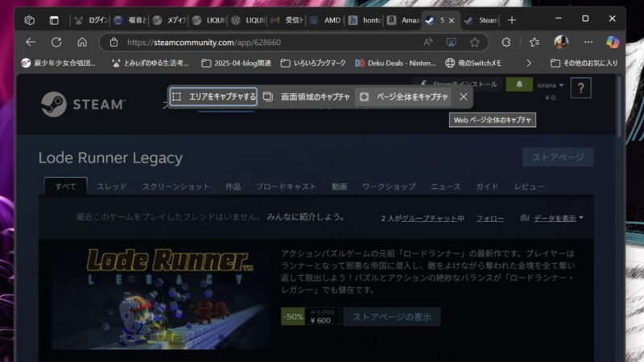Viewport: 644px width, 362px height.
Task: Open the Edge workspaces icon
Action: tap(29, 19)
